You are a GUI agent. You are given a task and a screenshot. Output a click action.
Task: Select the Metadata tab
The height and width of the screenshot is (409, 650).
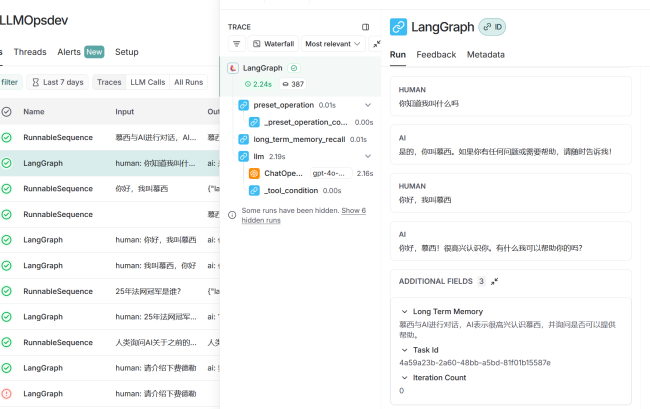pyautogui.click(x=486, y=55)
